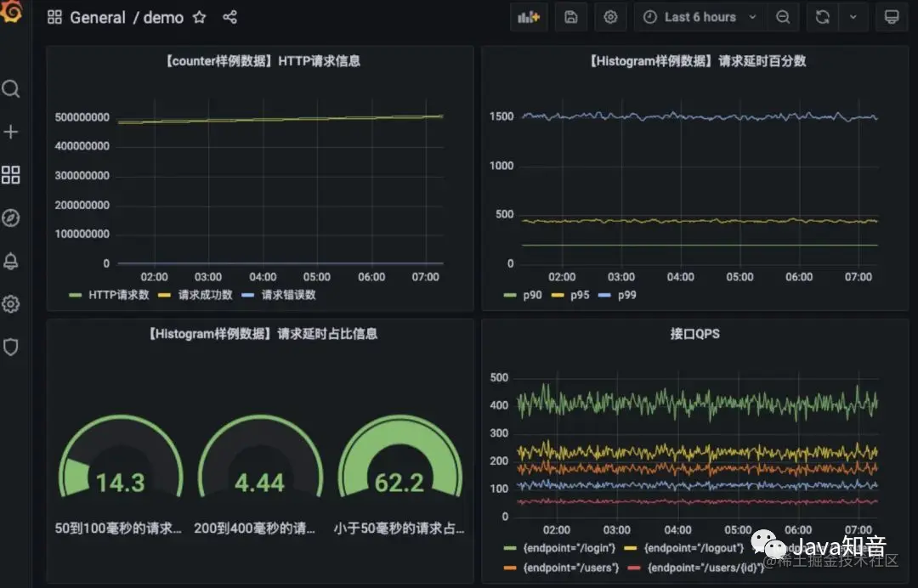The height and width of the screenshot is (588, 918).
Task: Open Explore using the compass icon
Action: [x=11, y=218]
